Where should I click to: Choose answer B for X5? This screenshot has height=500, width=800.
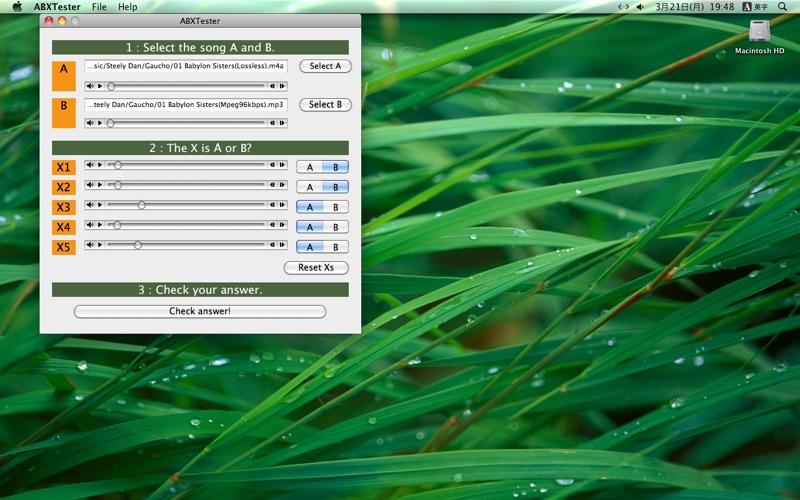click(x=336, y=247)
